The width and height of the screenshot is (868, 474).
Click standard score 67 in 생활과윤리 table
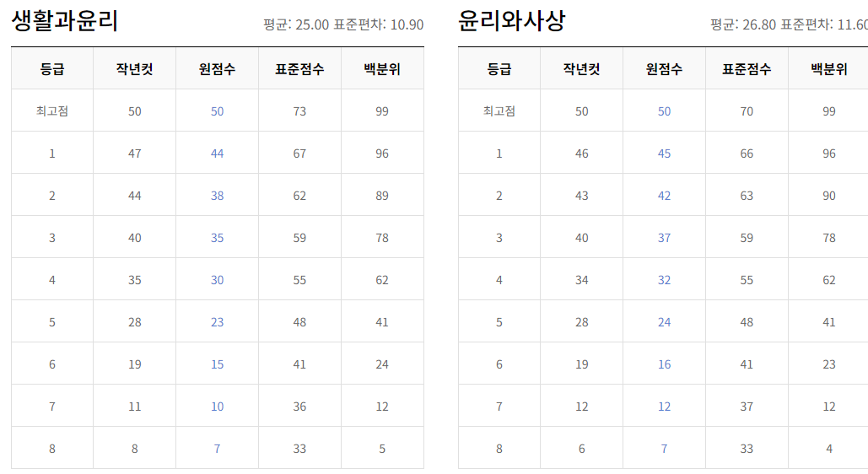click(x=299, y=154)
